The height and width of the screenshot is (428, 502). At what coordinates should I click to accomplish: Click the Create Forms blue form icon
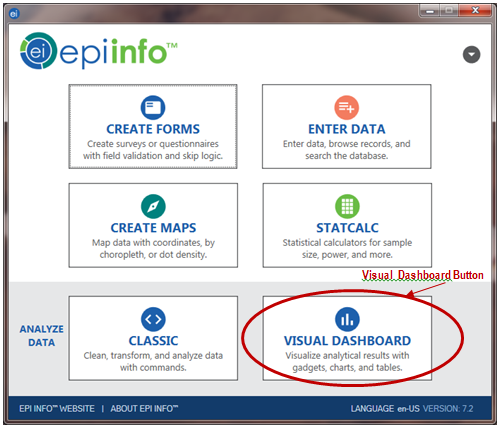coord(153,107)
